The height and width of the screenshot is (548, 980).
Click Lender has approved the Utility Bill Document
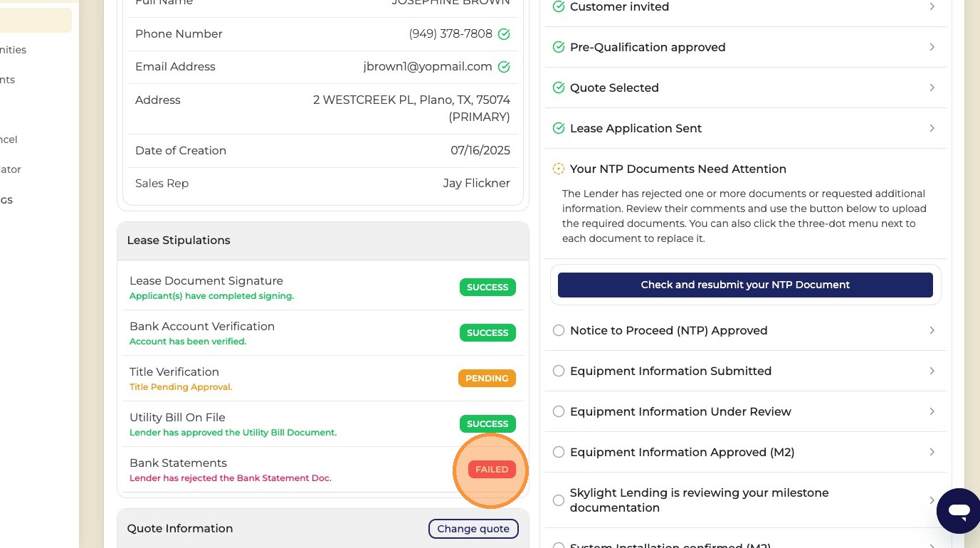(233, 433)
